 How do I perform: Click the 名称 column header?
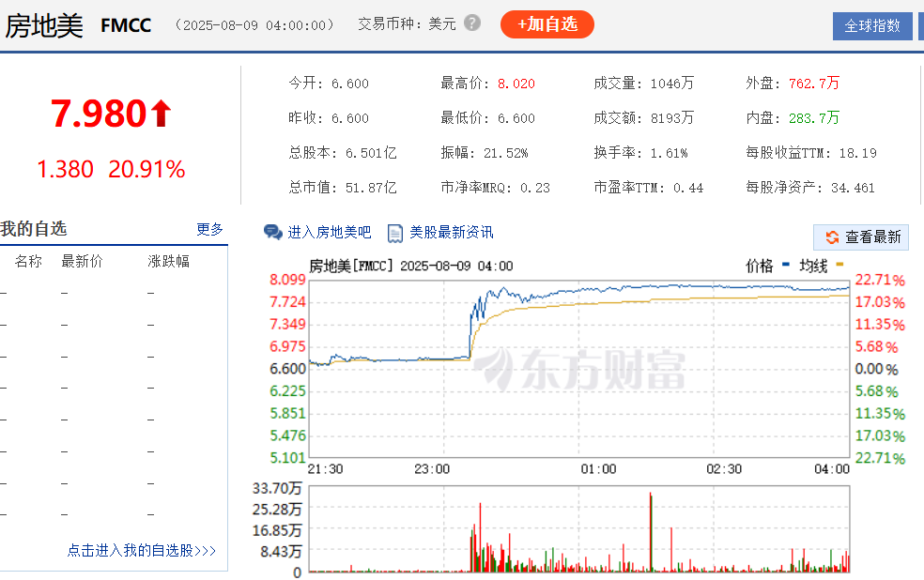pos(28,261)
